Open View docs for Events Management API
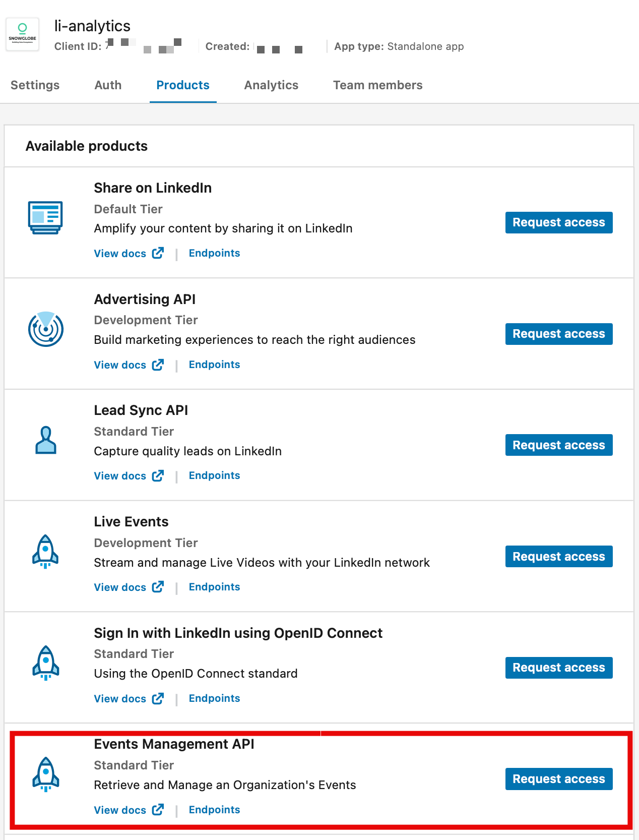 point(129,810)
